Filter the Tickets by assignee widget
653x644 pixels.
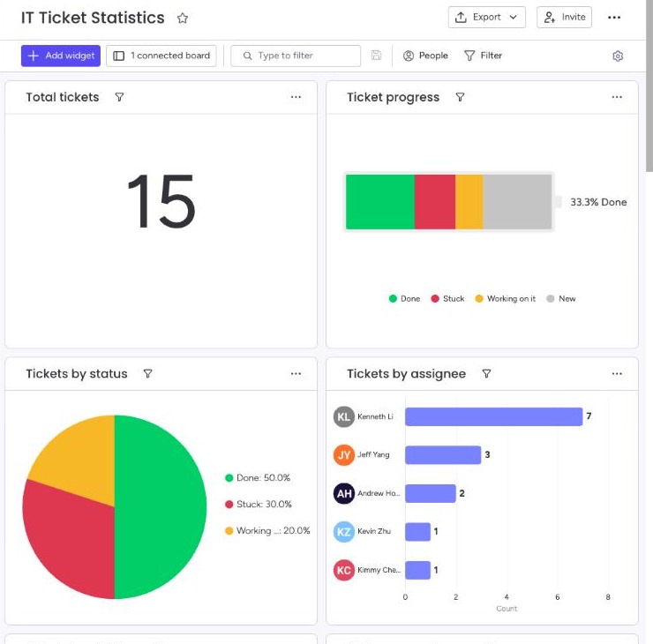click(486, 374)
